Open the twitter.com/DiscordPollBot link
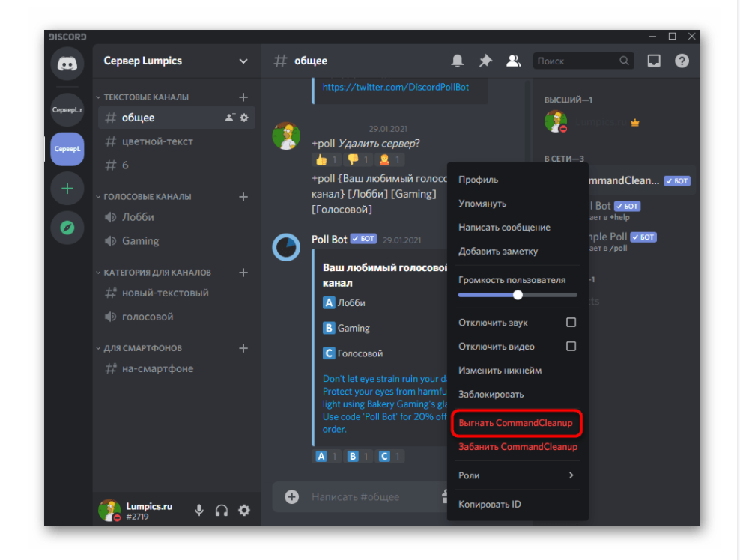Viewport: 740px width, 560px height. click(x=395, y=87)
